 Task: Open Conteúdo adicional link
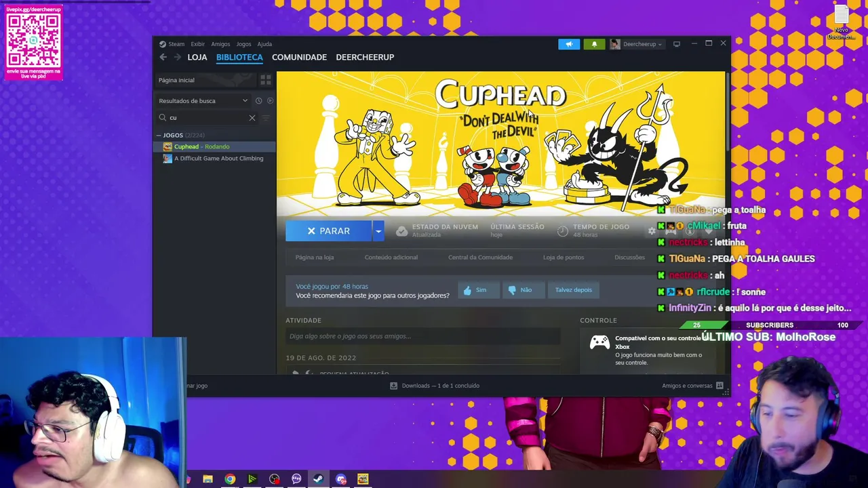tap(391, 258)
